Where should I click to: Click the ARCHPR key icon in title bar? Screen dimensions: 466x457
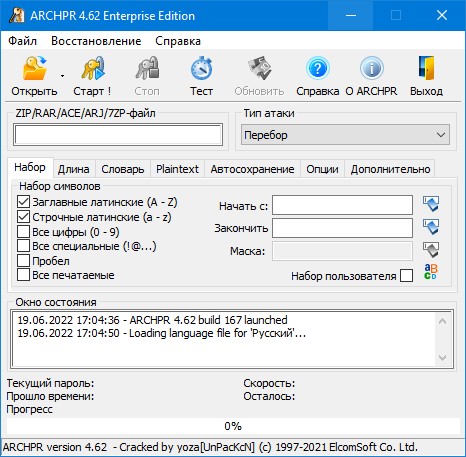pos(17,15)
